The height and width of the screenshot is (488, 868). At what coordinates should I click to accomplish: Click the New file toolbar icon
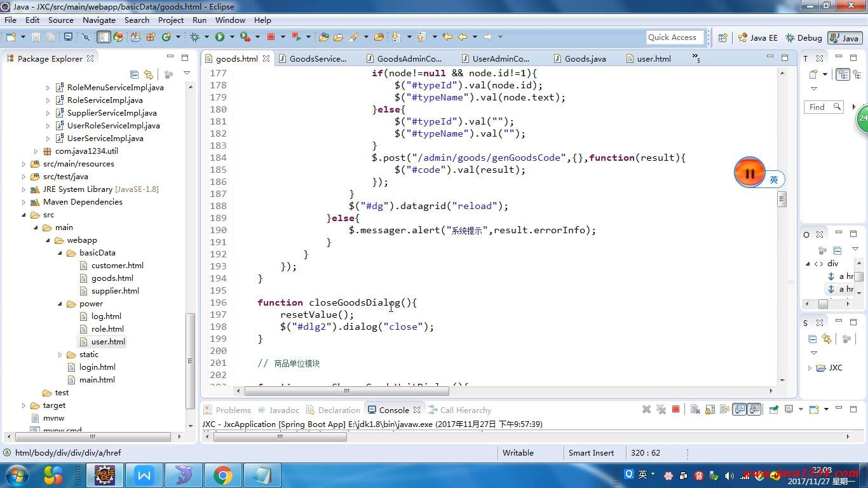tap(10, 37)
